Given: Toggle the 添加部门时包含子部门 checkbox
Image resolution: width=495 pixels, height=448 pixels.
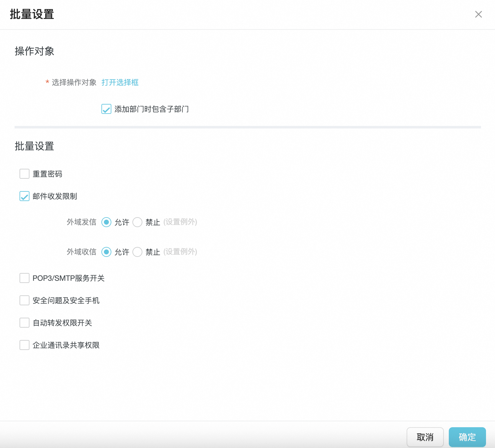Looking at the screenshot, I should pos(106,109).
